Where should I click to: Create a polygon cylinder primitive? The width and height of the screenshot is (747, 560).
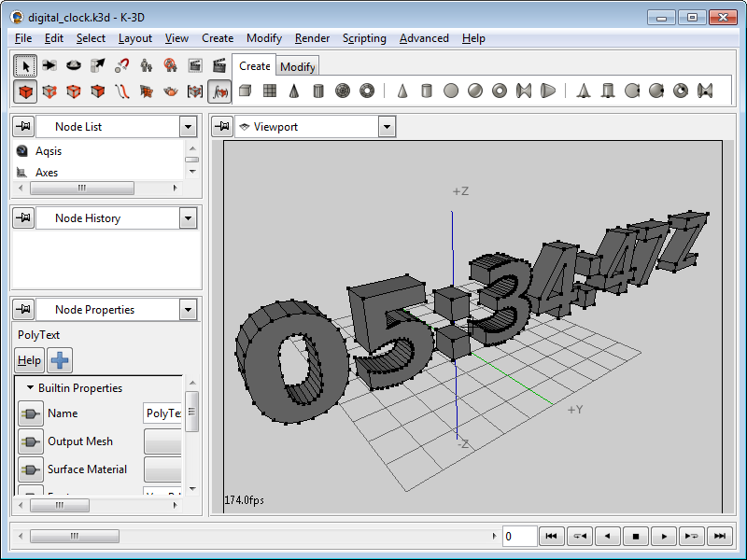(318, 91)
